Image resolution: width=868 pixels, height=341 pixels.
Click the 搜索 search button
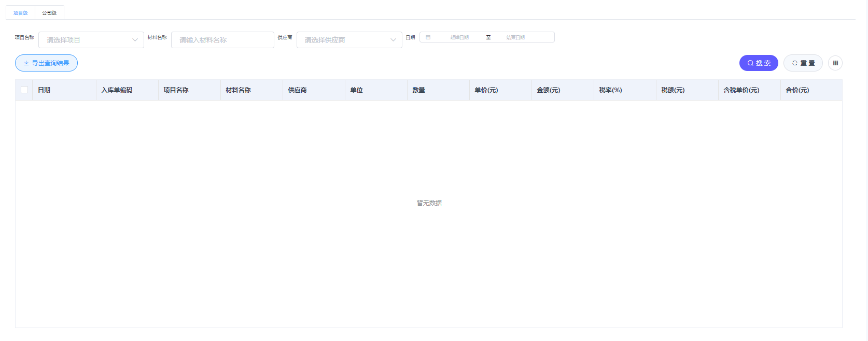tap(759, 63)
